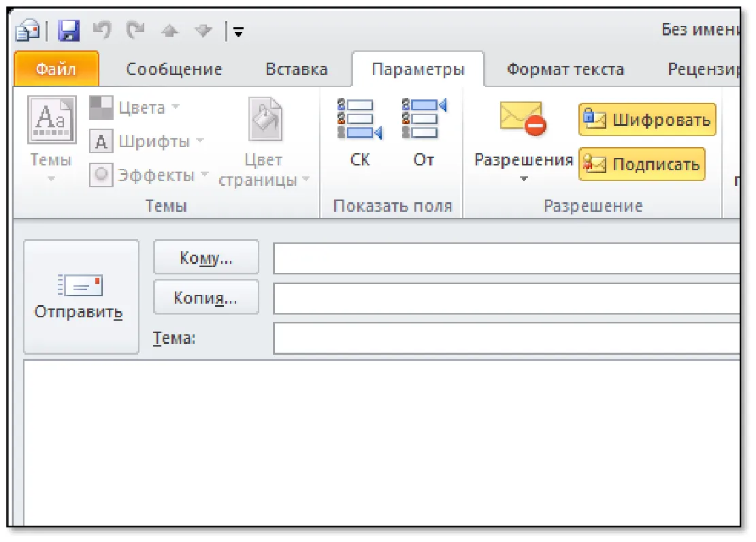Click the Тема subject input field

(x=506, y=338)
